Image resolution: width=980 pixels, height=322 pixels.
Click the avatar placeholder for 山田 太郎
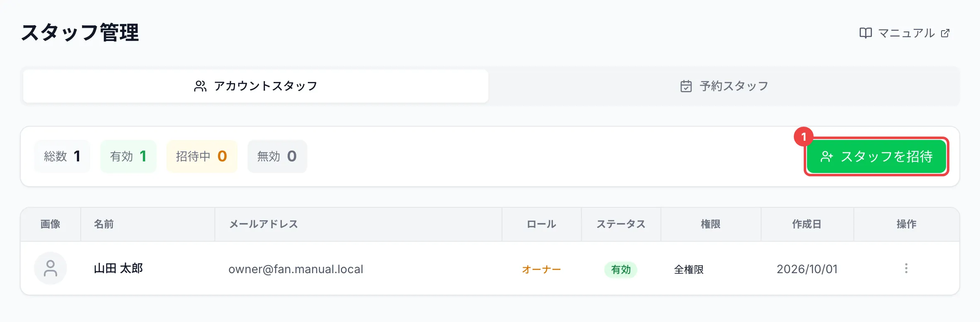(50, 268)
